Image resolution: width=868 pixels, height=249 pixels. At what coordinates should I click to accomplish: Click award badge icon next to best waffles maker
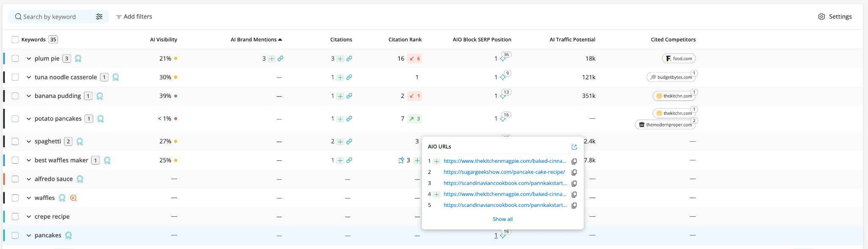[107, 160]
